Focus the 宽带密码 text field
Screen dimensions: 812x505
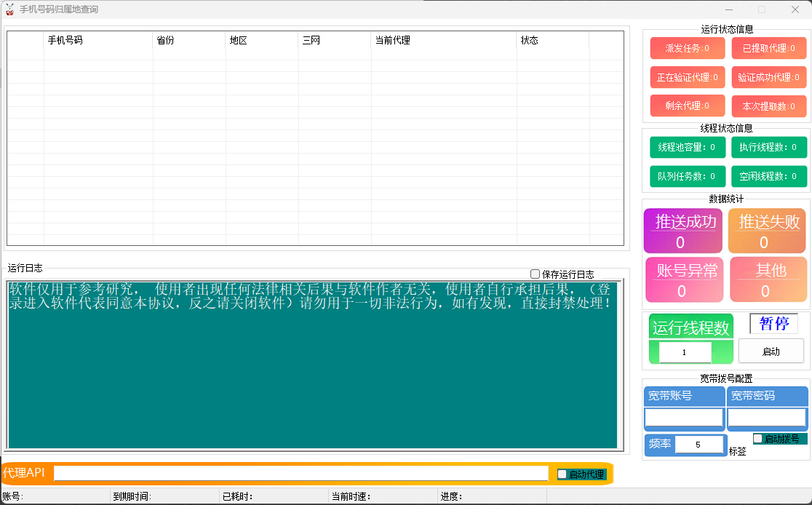767,418
